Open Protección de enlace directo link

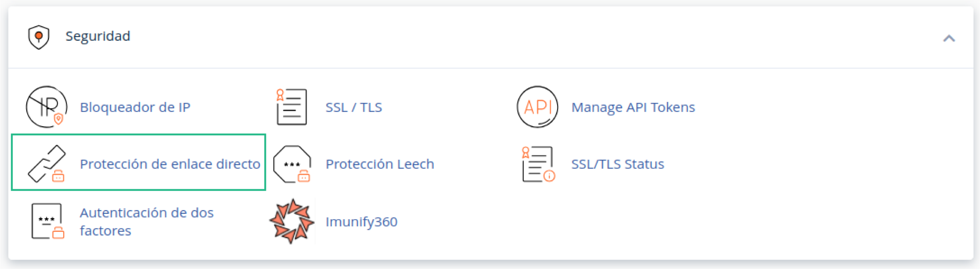[170, 164]
